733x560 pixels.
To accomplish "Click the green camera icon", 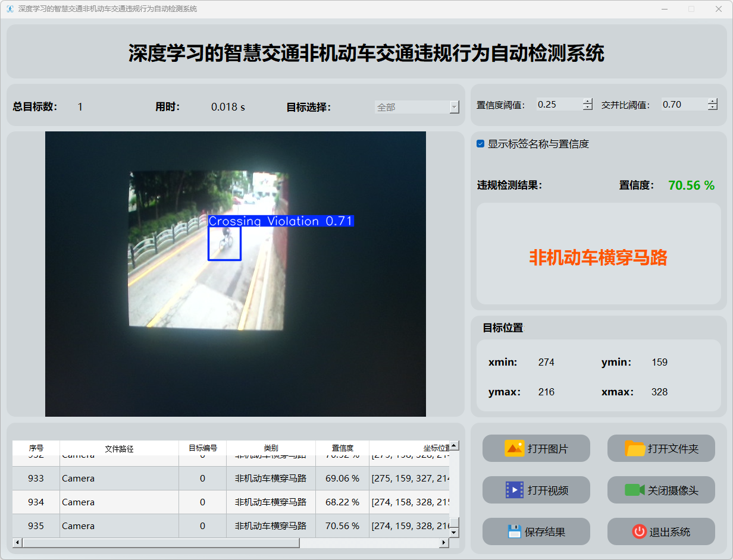I will point(634,490).
